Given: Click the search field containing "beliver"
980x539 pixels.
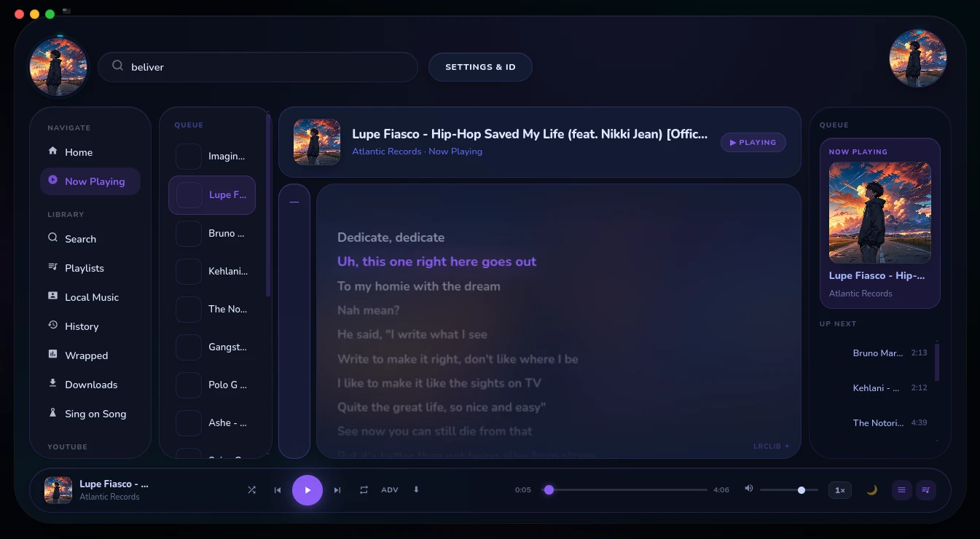Looking at the screenshot, I should coord(258,67).
